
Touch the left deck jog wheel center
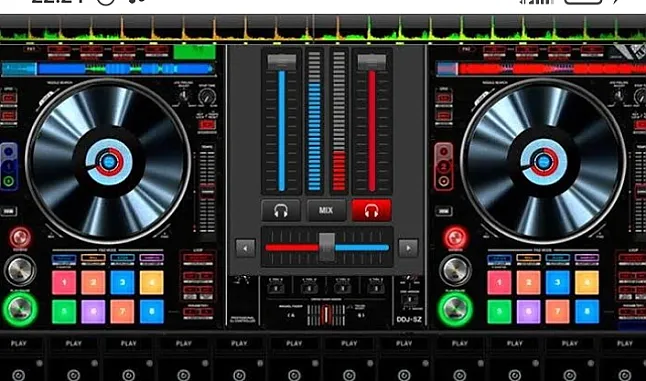click(x=108, y=161)
